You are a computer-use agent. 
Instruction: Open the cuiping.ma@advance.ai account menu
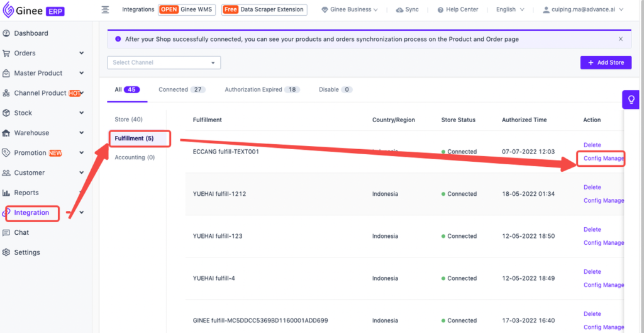583,9
